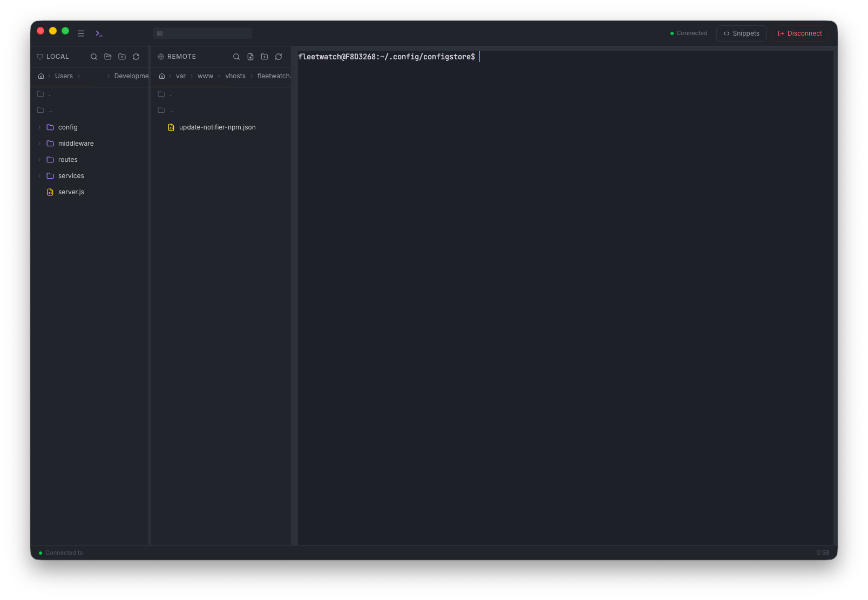
Task: Refresh the REMOTE file list
Action: tap(279, 57)
